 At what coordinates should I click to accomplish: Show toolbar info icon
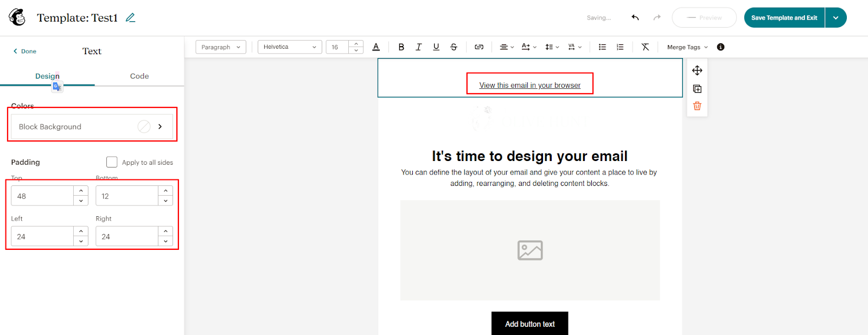(x=720, y=47)
